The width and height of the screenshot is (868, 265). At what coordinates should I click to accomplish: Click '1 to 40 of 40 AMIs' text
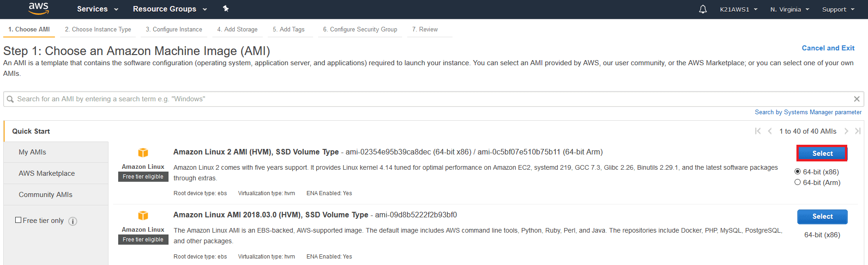point(808,131)
